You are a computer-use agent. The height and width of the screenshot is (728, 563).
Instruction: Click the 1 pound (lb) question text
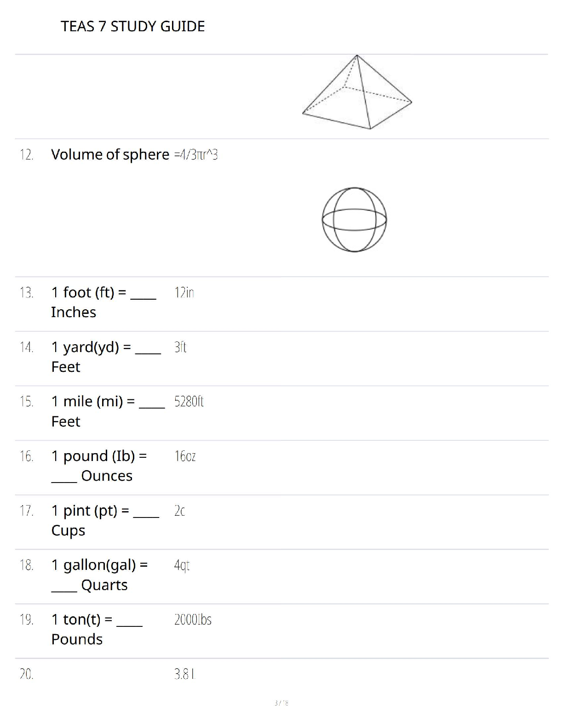pyautogui.click(x=99, y=466)
